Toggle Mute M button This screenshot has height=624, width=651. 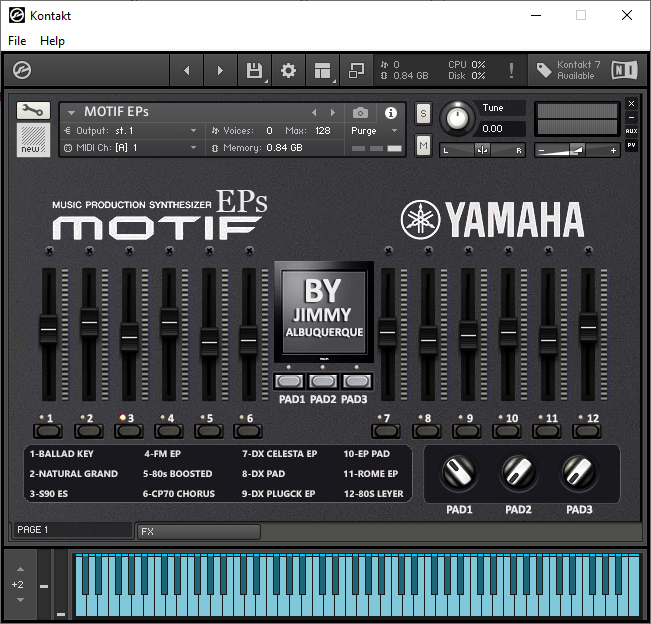click(x=423, y=145)
